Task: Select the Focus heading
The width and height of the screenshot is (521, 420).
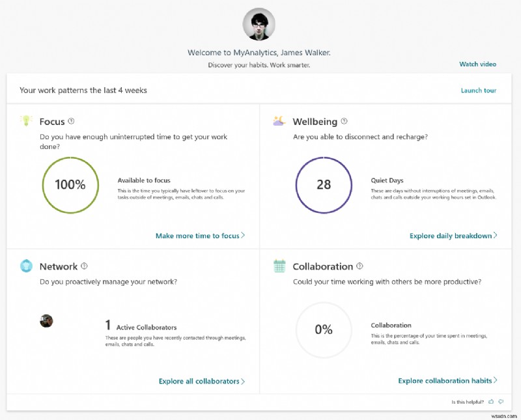Action: [52, 122]
